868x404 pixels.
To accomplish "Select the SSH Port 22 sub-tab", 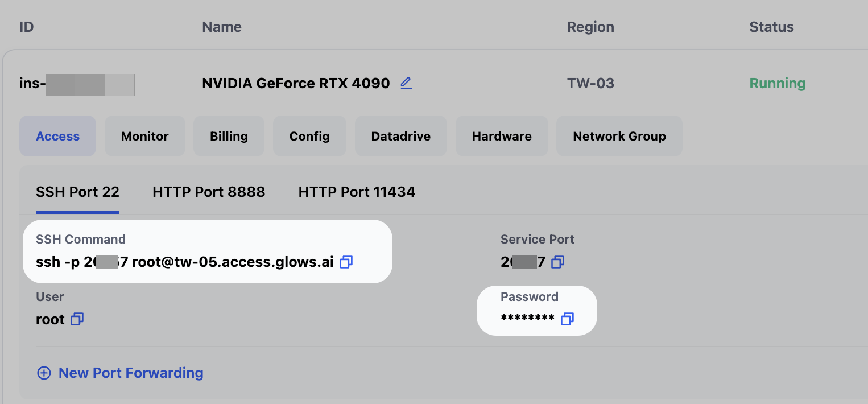I will click(77, 192).
